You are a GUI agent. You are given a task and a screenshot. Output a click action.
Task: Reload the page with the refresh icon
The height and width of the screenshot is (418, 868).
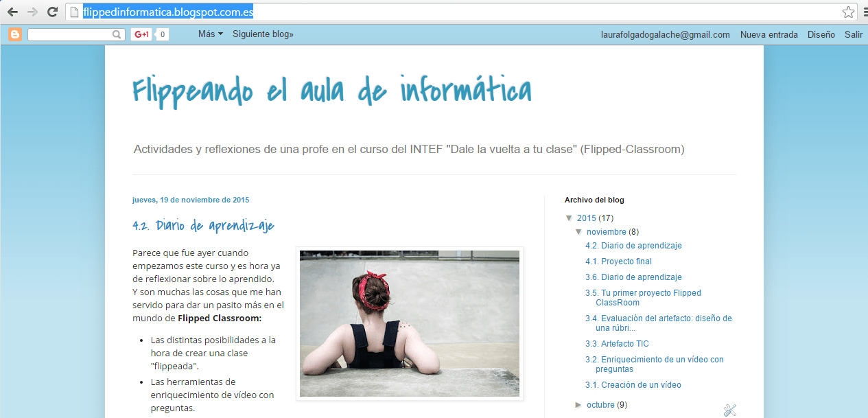(52, 12)
